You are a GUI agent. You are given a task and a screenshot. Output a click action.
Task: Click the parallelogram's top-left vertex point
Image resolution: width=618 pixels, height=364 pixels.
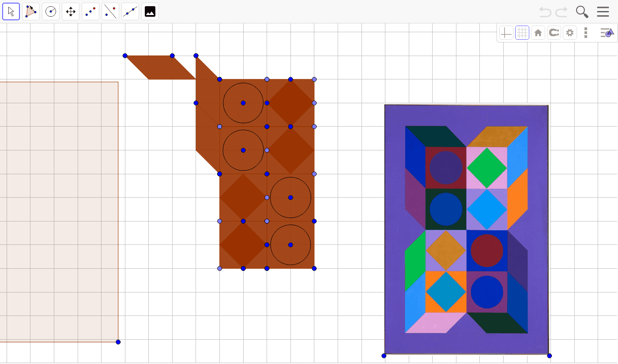click(125, 56)
